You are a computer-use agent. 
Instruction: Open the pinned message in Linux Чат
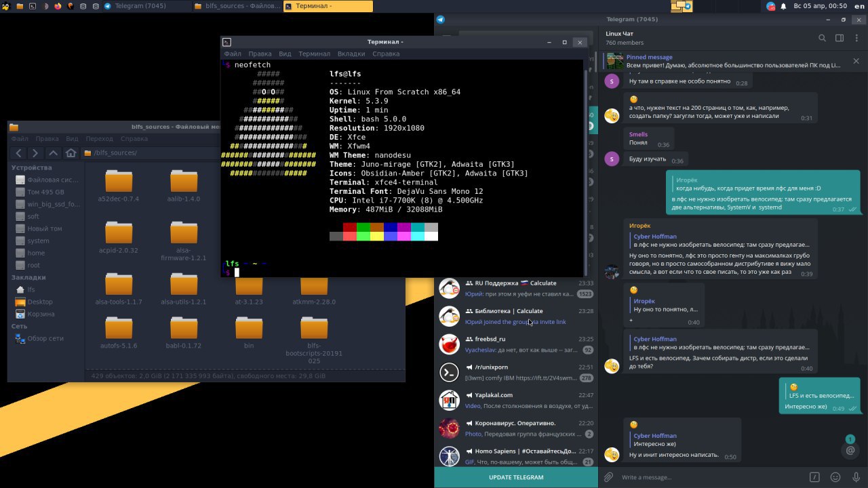point(723,61)
